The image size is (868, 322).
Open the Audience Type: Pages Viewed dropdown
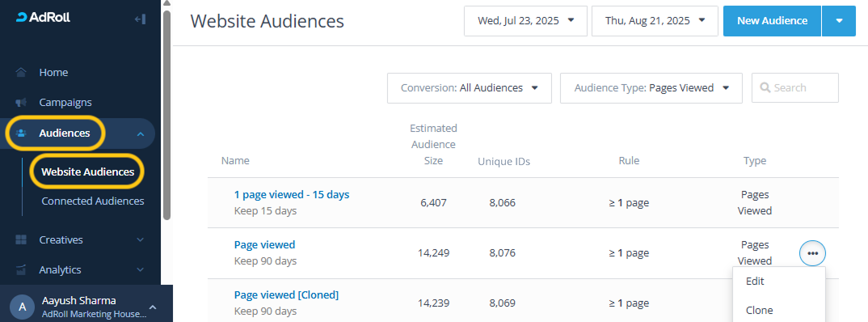point(651,87)
